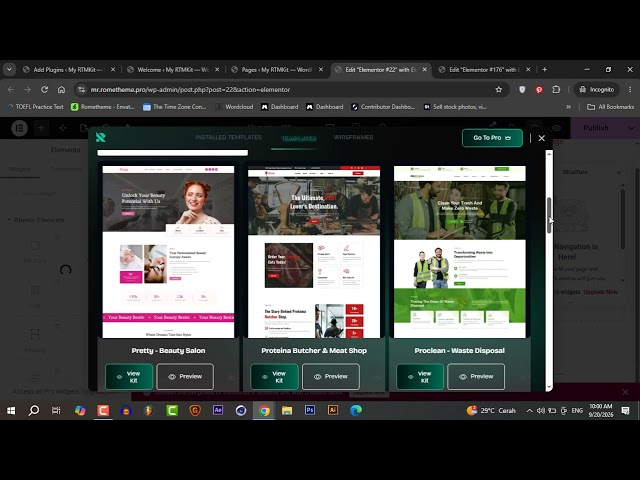640x480 pixels.
Task: Open the Rometheme - Envato bookmark
Action: coord(102,107)
